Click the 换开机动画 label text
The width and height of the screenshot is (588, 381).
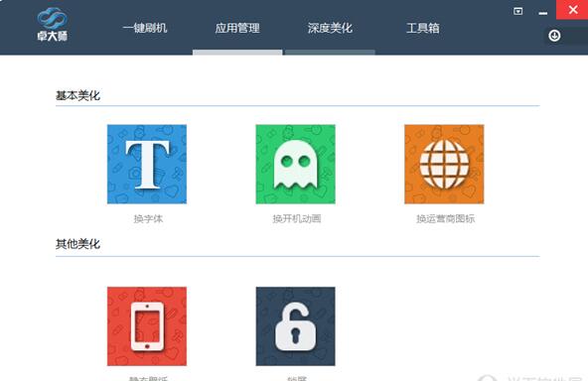tap(297, 219)
